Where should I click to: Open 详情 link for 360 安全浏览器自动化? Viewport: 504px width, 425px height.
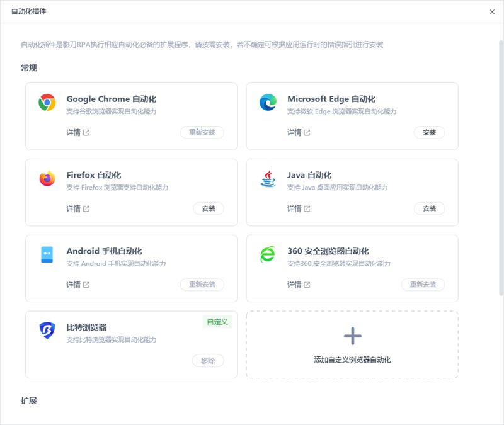click(x=298, y=285)
